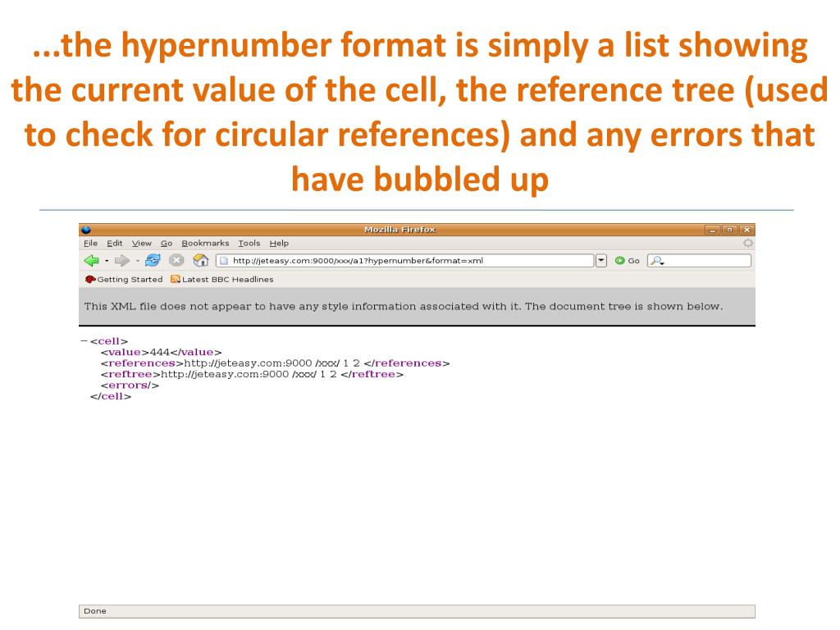The height and width of the screenshot is (630, 840).
Task: Click the grey Forward arrow button
Action: (x=122, y=260)
